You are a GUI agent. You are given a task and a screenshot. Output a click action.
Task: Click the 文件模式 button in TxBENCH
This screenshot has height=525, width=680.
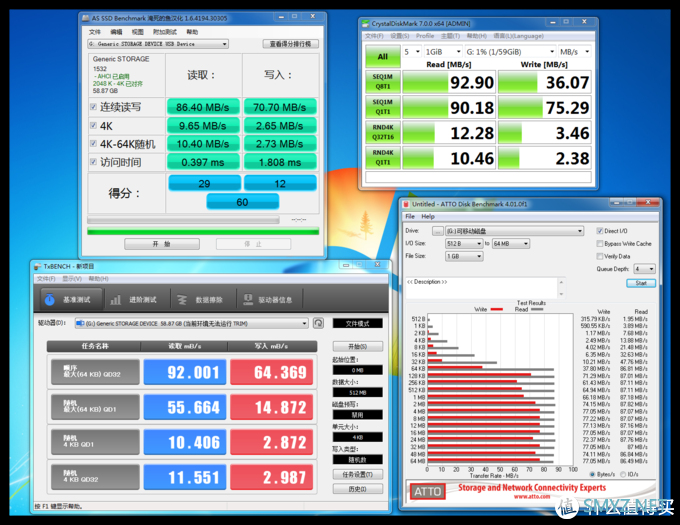pyautogui.click(x=358, y=323)
